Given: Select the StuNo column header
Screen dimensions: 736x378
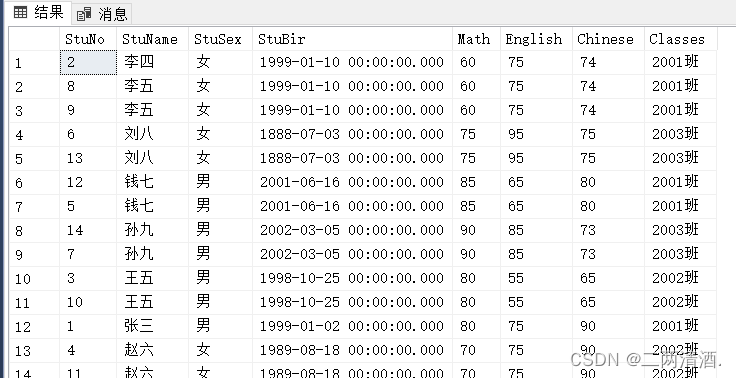Looking at the screenshot, I should (88, 39).
